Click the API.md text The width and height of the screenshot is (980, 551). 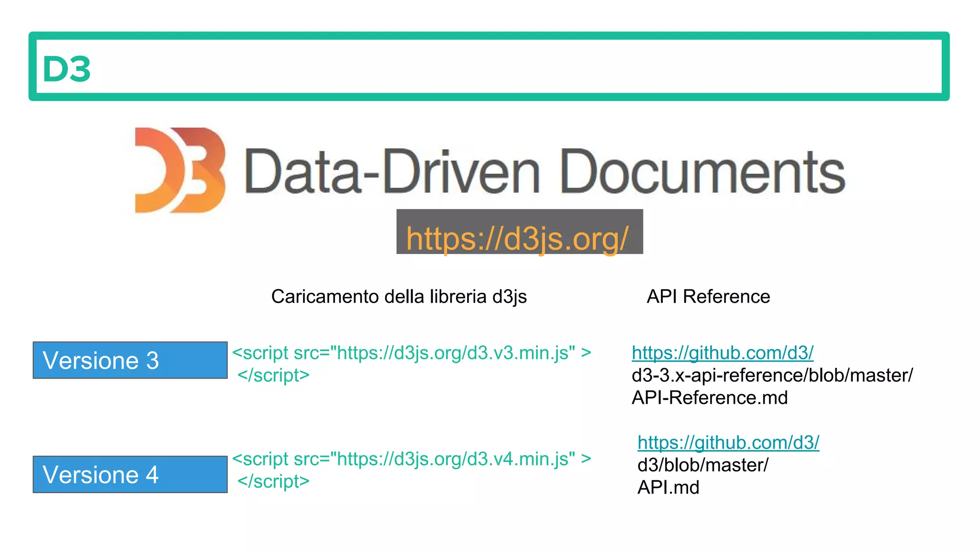pyautogui.click(x=668, y=487)
